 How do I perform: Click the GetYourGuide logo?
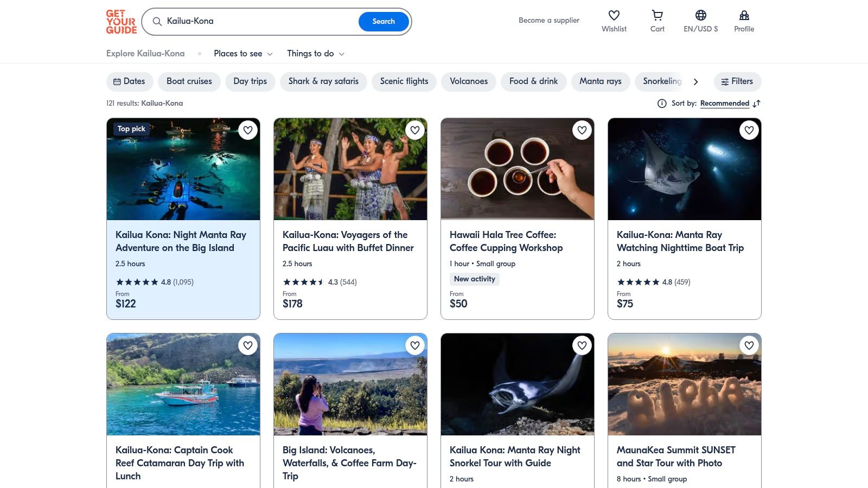[x=121, y=22]
